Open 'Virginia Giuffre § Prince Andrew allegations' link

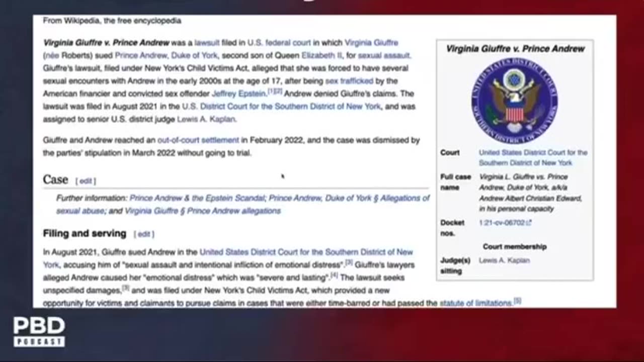(x=203, y=211)
